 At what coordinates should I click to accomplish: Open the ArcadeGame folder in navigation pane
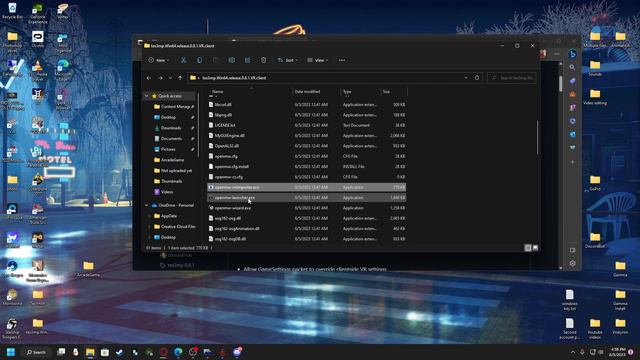pos(172,160)
